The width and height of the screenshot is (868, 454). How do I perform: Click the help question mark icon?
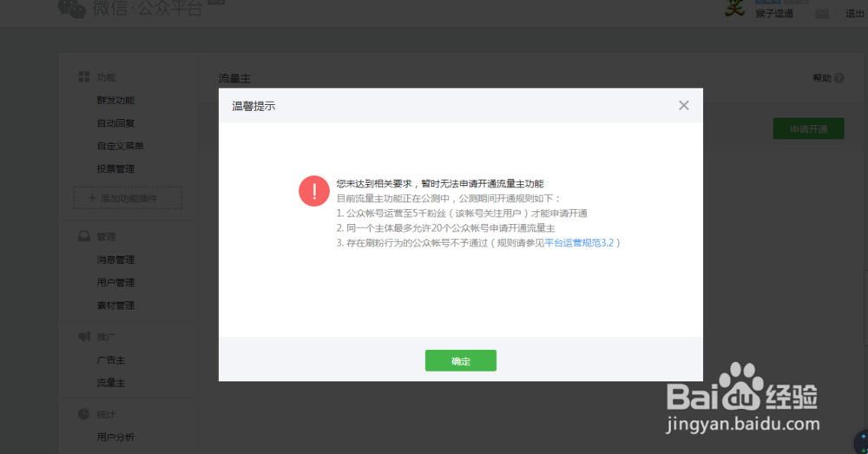pos(839,78)
